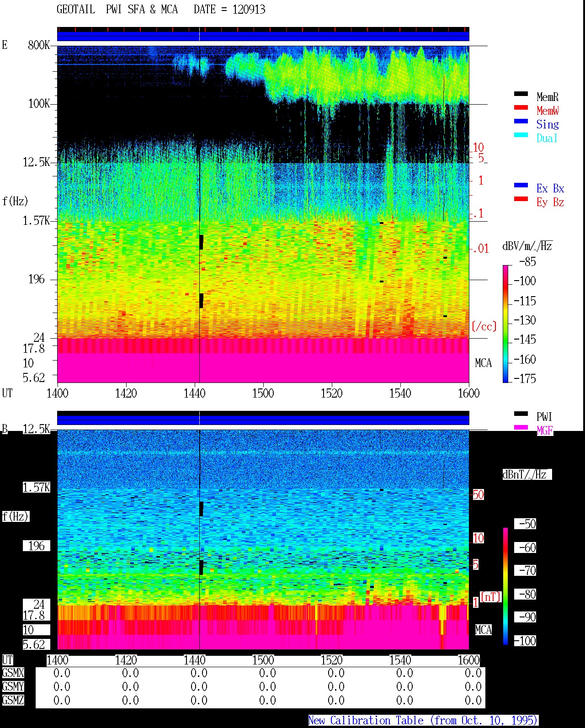Click the GSMZ value under 1600

(473, 700)
